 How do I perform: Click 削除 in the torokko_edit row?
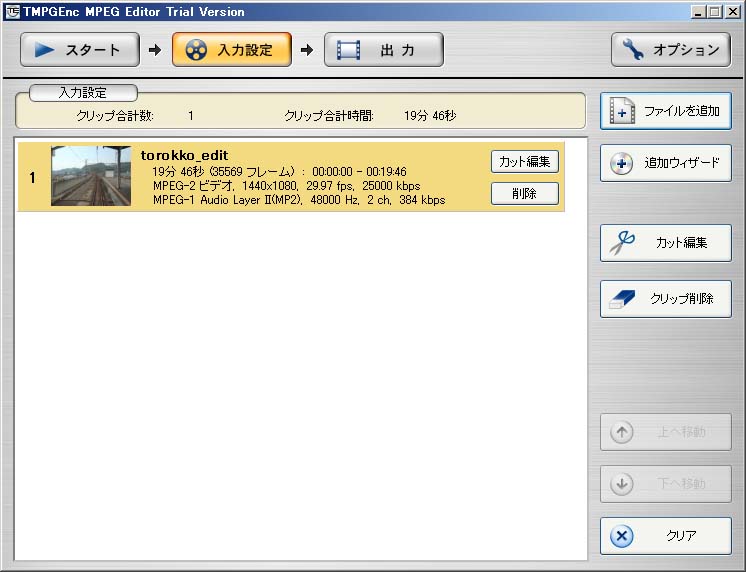point(525,194)
